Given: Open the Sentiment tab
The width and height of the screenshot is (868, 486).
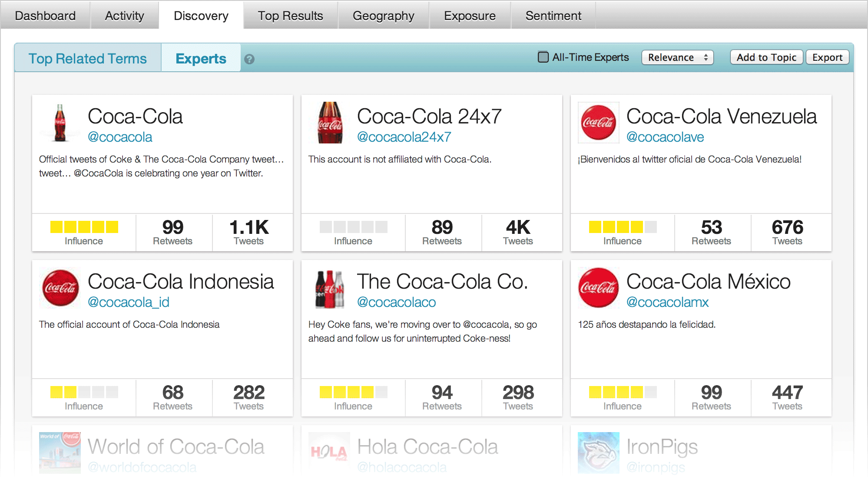Looking at the screenshot, I should (x=553, y=16).
